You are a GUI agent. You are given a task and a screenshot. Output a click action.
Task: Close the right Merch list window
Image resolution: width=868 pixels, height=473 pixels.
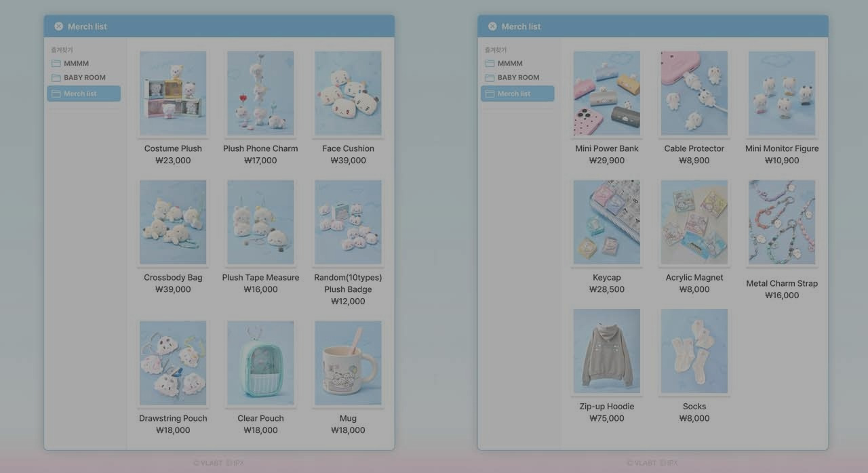492,26
